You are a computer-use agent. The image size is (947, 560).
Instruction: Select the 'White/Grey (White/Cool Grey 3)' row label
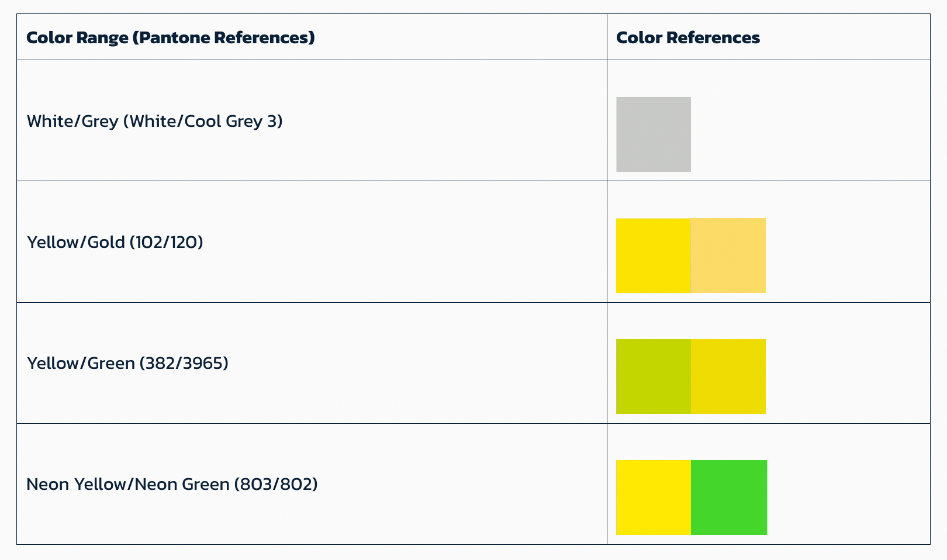[154, 121]
